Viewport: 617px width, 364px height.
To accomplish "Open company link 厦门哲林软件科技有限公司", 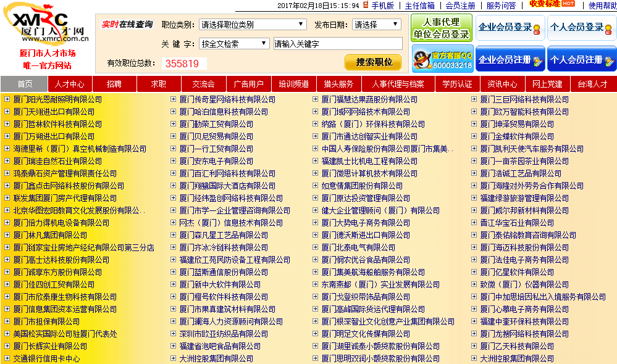I will [57, 124].
